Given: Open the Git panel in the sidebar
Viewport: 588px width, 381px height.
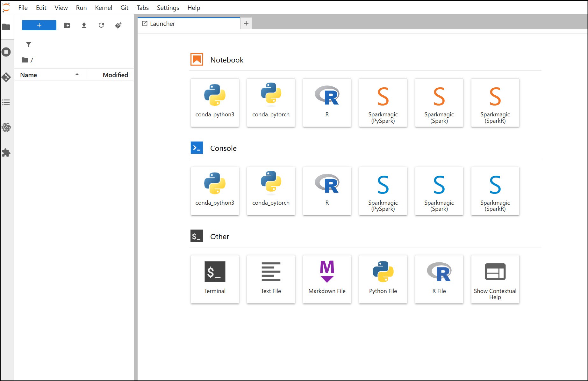Looking at the screenshot, I should click(x=7, y=77).
